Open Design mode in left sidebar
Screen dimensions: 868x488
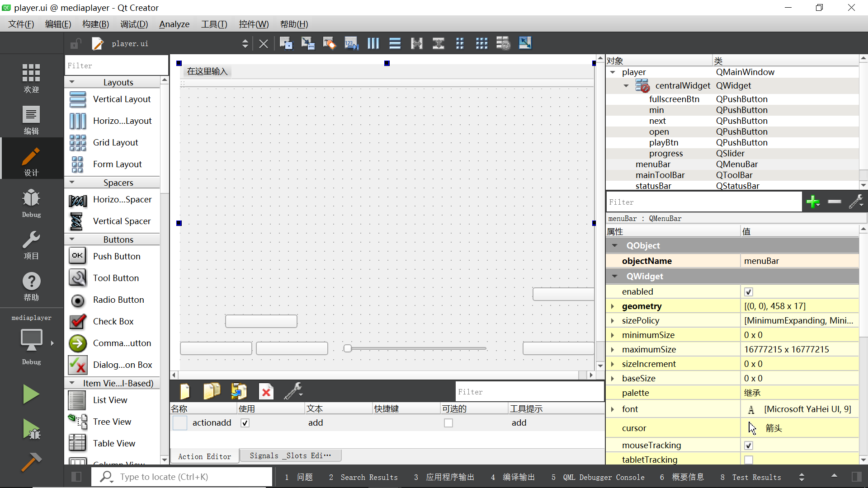point(31,161)
